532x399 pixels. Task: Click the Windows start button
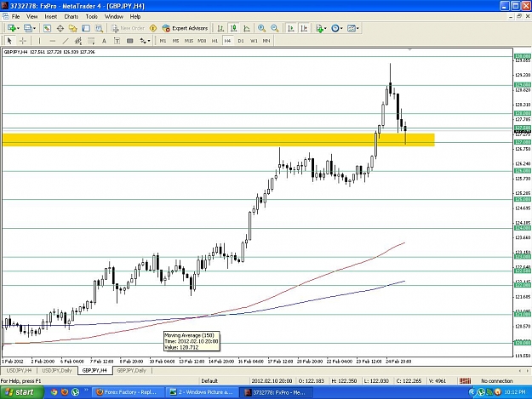click(22, 392)
